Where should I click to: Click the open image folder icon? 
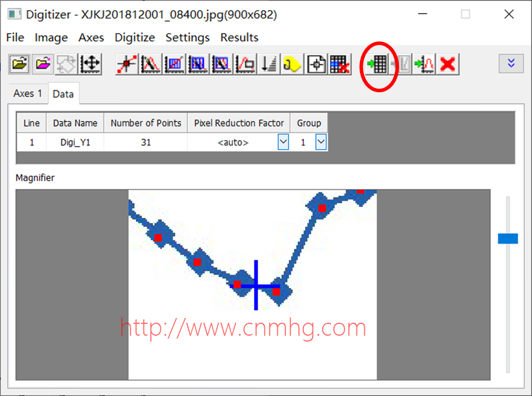click(x=19, y=64)
